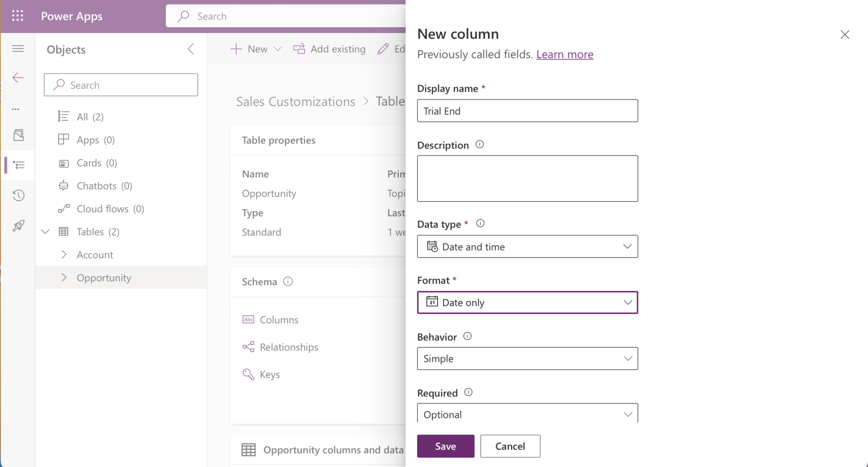Open the Format Date only dropdown
The height and width of the screenshot is (467, 868).
pos(527,302)
